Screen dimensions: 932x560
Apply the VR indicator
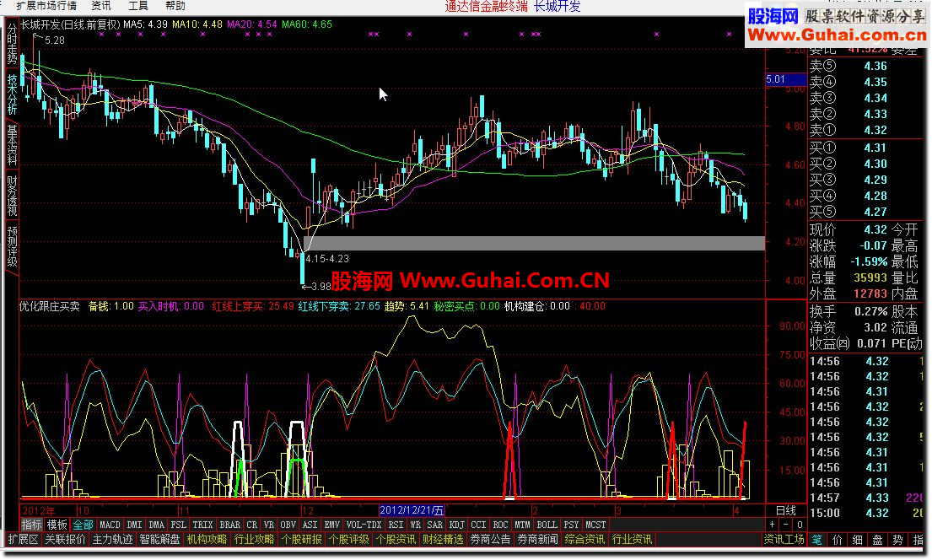pos(269,525)
